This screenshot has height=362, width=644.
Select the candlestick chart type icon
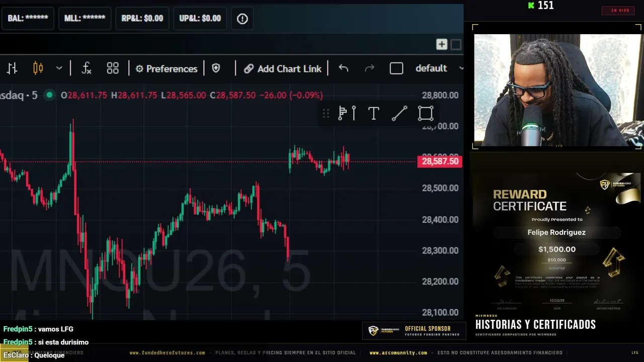point(38,68)
